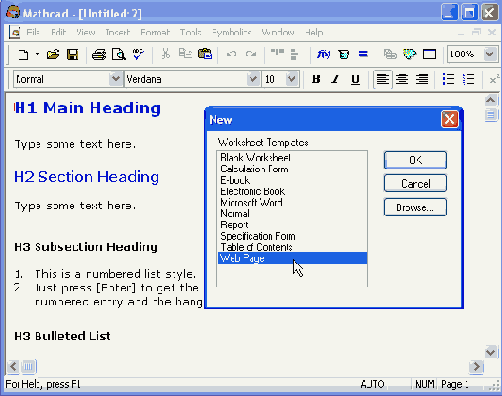Click the Redo arrow icon

click(251, 54)
